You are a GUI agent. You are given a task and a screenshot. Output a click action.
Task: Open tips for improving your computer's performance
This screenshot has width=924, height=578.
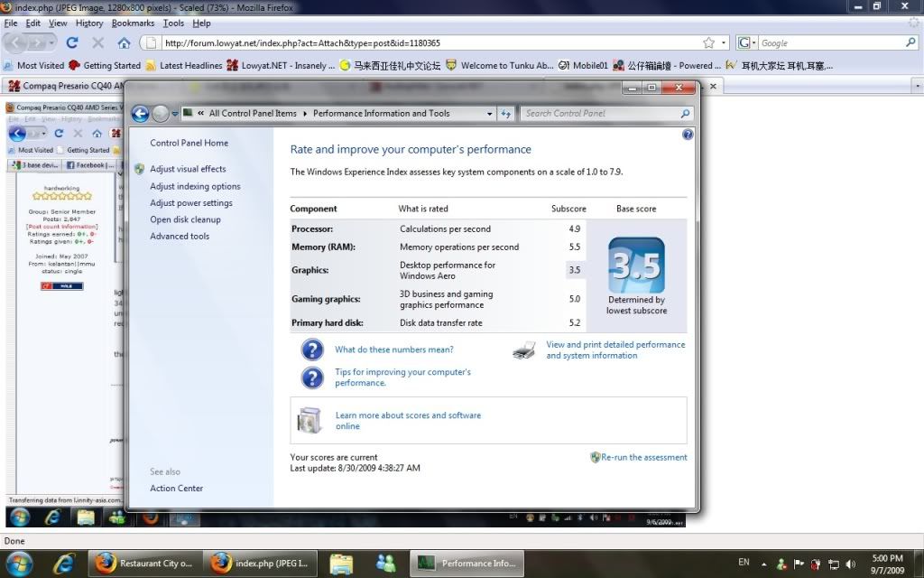point(403,378)
